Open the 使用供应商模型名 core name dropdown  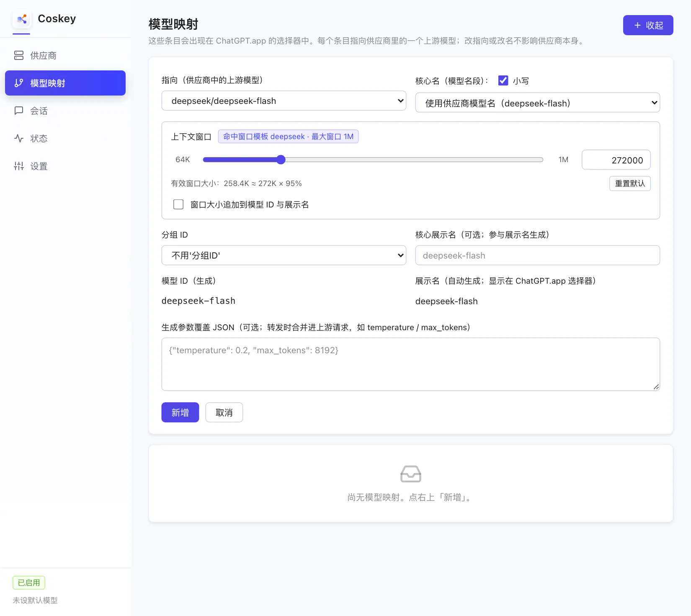[537, 103]
